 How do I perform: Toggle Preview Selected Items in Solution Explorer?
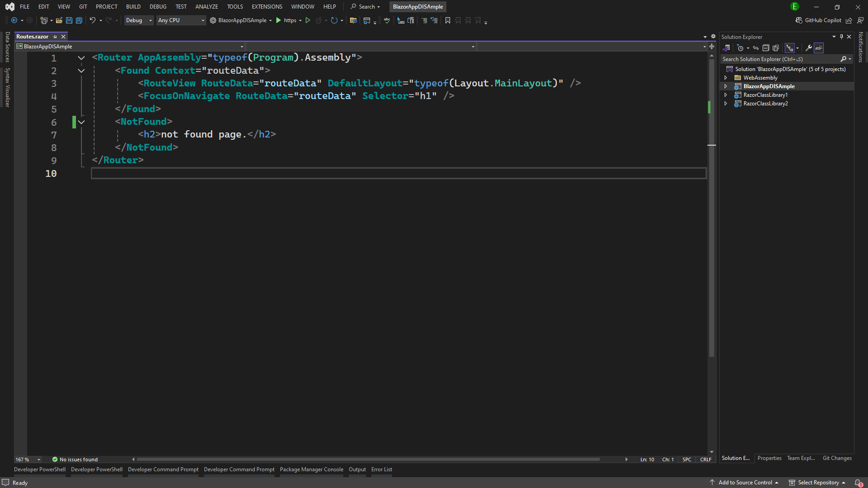[x=819, y=48]
